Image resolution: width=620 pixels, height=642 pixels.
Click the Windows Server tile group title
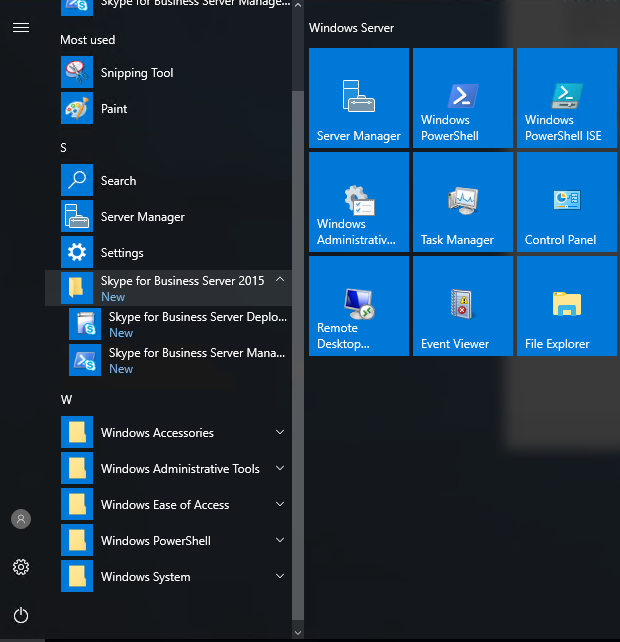351,28
